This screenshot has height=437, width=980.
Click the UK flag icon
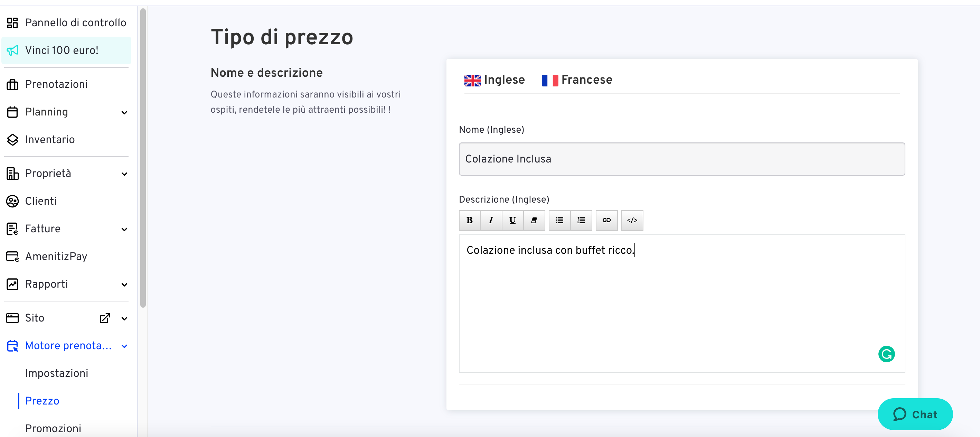point(472,80)
